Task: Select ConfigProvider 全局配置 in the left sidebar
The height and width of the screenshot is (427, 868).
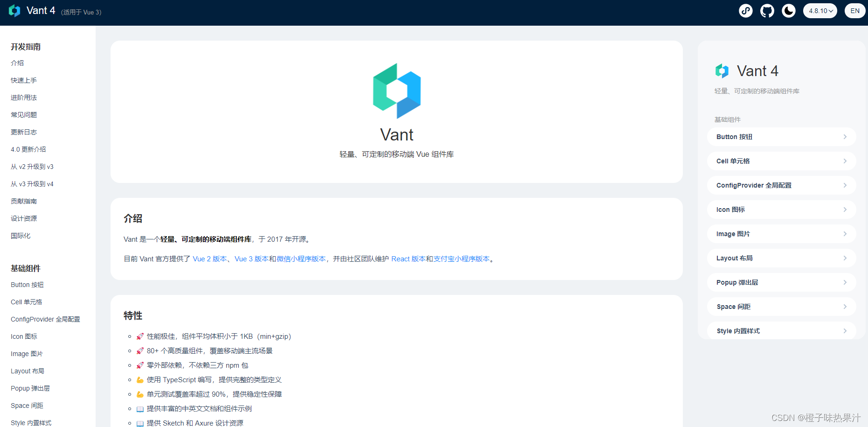Action: click(45, 319)
